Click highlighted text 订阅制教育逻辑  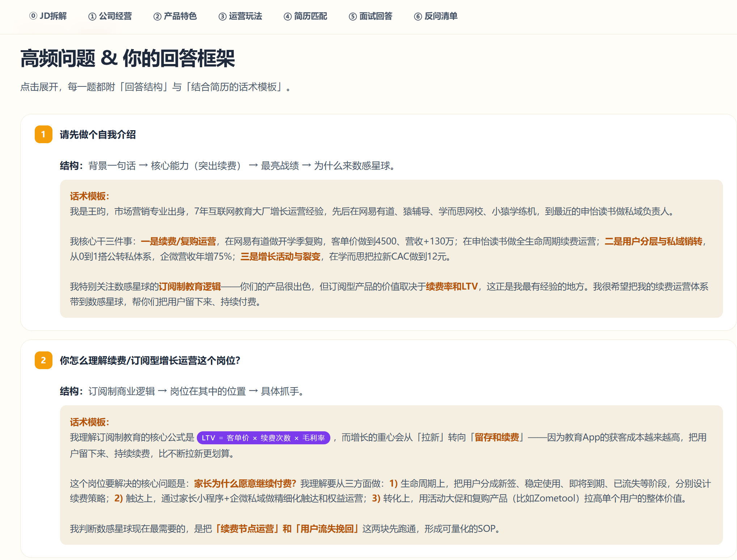(x=190, y=286)
